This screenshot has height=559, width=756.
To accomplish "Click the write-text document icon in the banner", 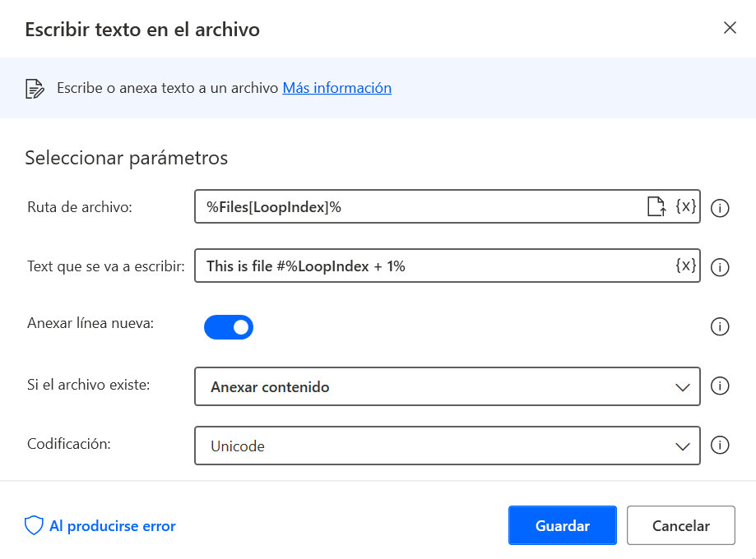I will [x=33, y=88].
